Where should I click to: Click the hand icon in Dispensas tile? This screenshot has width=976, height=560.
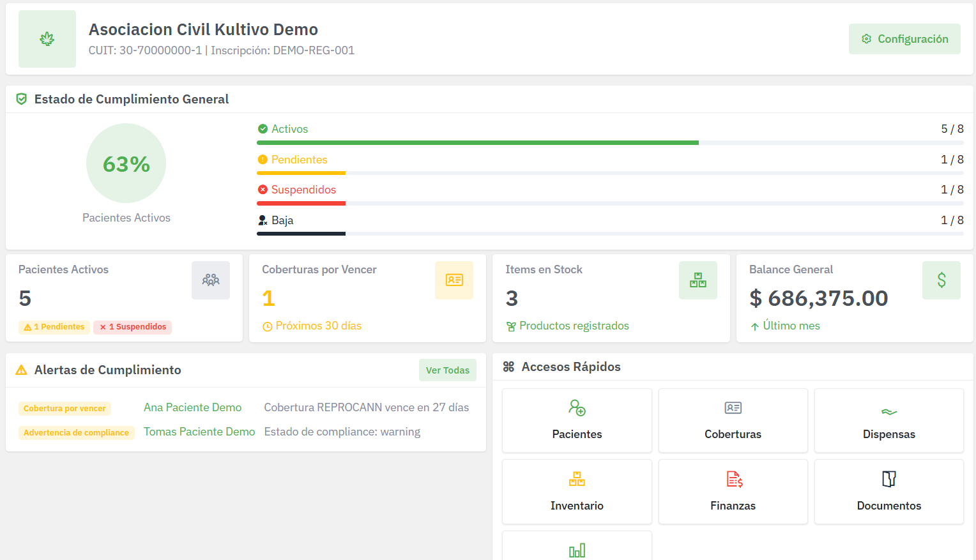coord(889,412)
